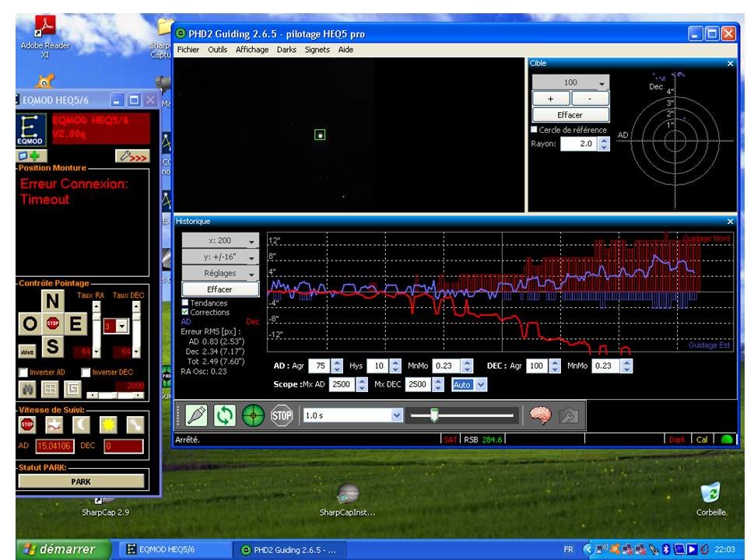Zoom in target with + button

(551, 99)
